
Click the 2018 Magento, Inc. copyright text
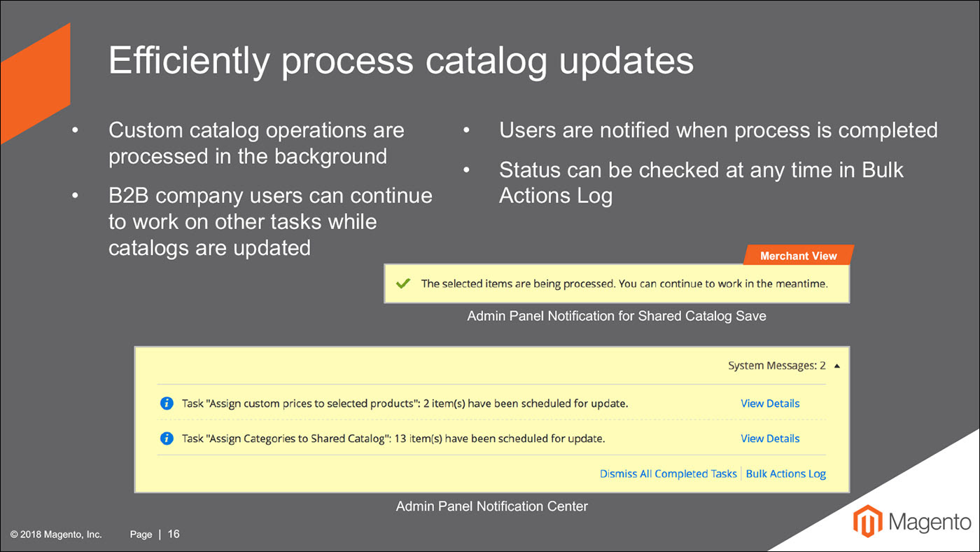pyautogui.click(x=56, y=534)
